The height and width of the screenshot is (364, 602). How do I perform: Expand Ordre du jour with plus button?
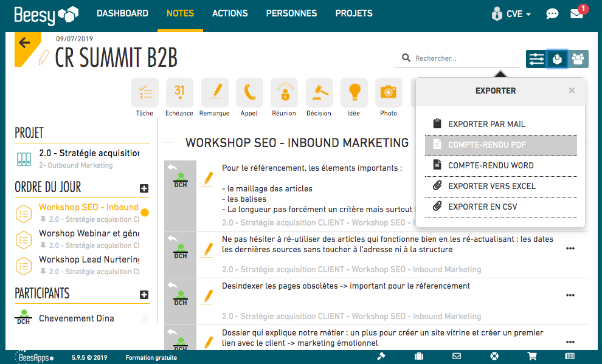144,188
